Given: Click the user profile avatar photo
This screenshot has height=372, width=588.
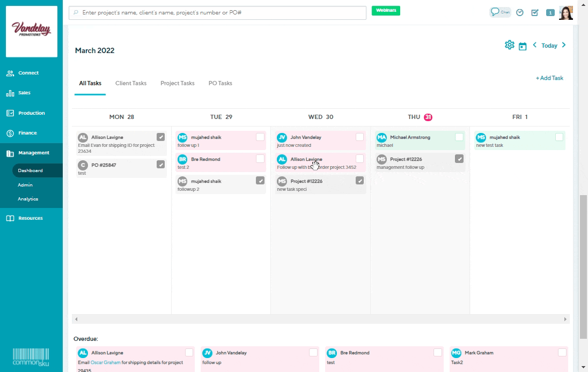Looking at the screenshot, I should click(565, 12).
